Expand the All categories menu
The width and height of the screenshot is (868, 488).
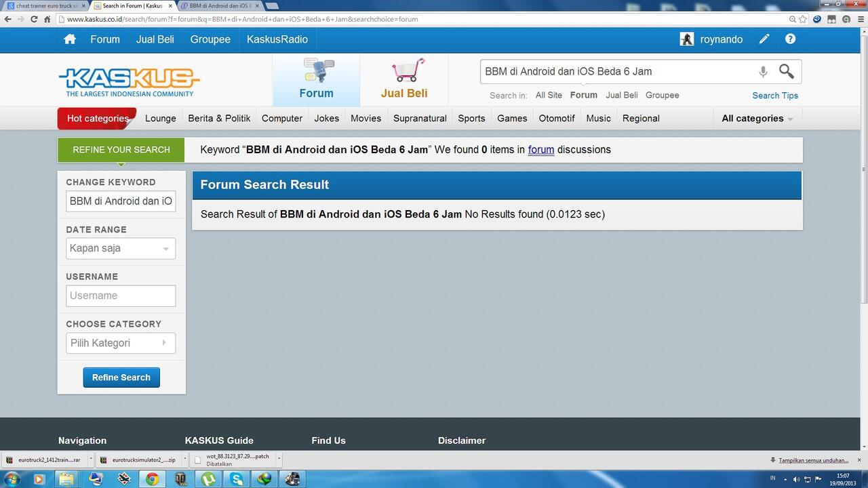click(x=757, y=118)
